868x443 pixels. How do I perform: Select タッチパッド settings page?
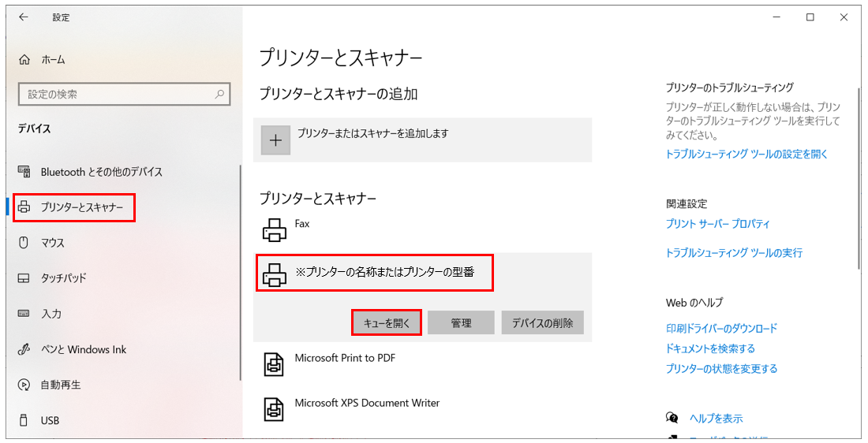click(64, 278)
